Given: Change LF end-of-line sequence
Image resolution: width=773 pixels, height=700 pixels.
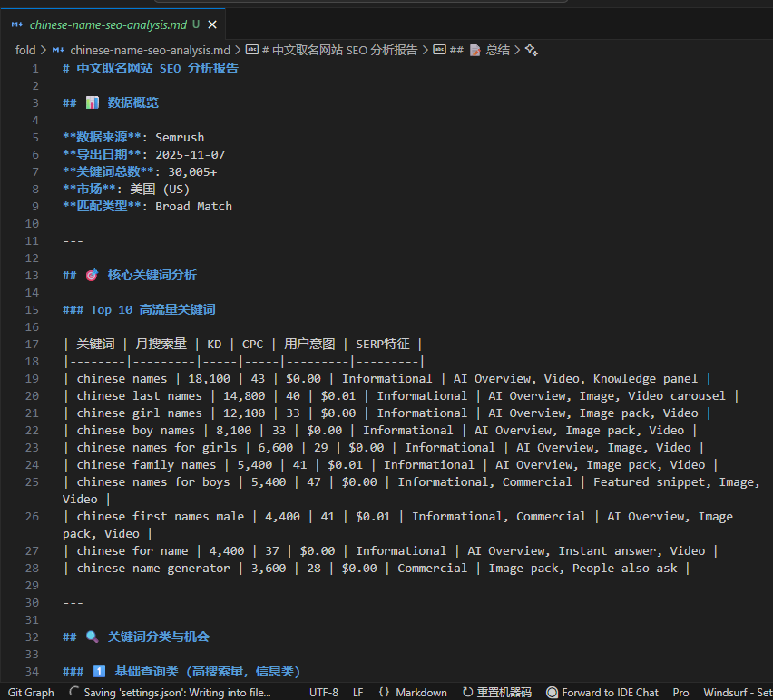Looking at the screenshot, I should point(358,692).
